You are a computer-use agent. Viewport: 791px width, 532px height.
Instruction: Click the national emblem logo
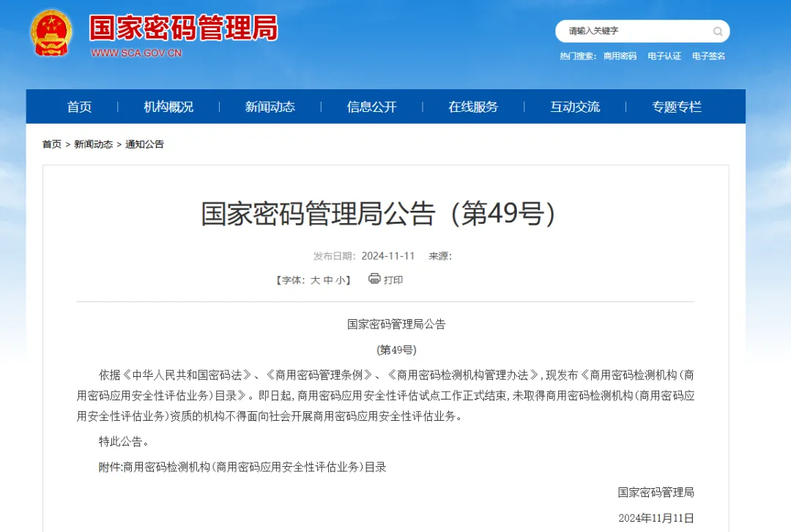tap(51, 34)
